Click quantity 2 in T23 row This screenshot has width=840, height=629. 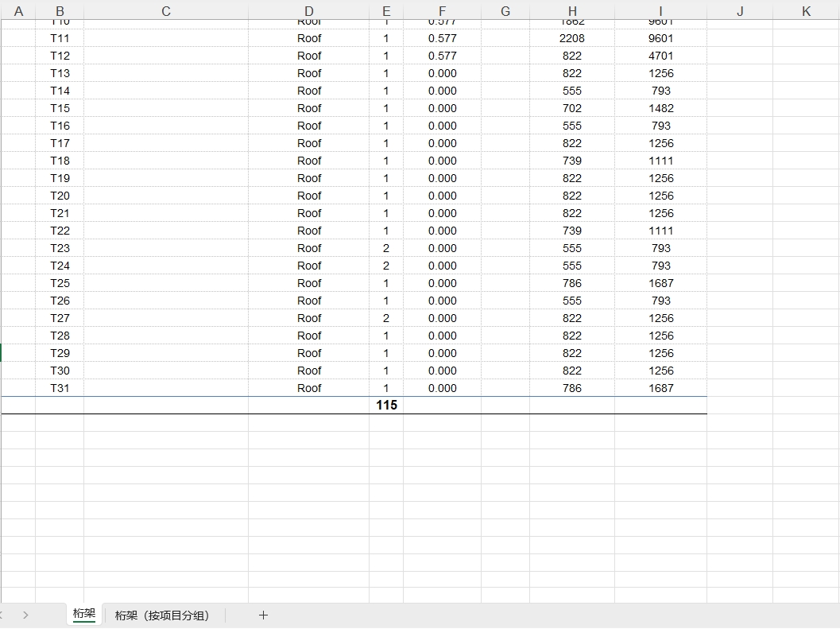pos(386,248)
